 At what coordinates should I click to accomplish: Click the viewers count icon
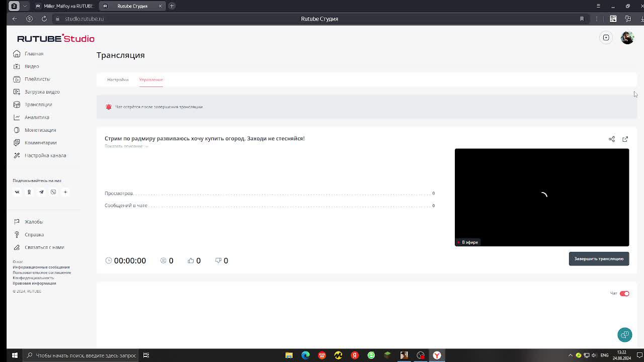tap(163, 260)
